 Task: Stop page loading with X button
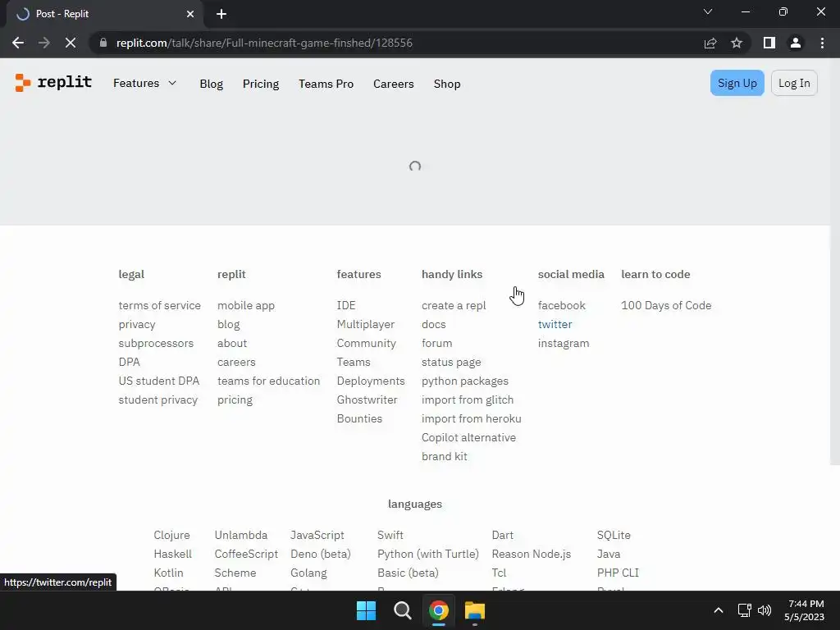(71, 43)
